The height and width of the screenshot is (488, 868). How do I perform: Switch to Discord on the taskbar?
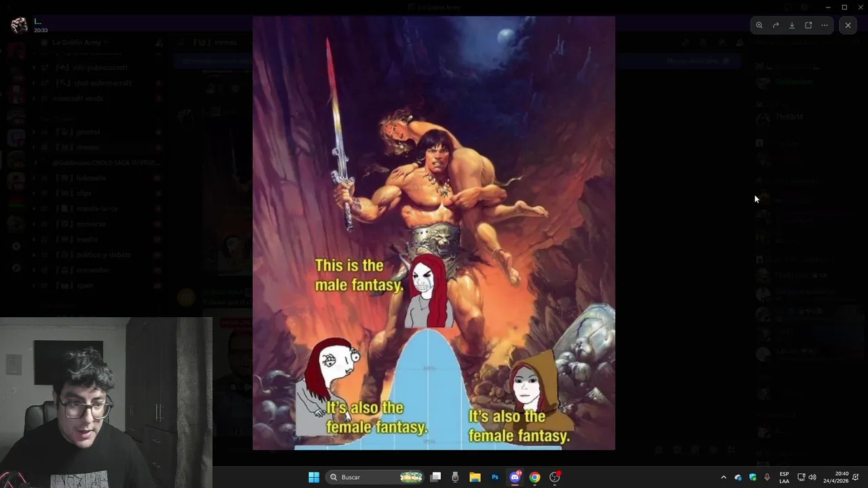(x=515, y=477)
